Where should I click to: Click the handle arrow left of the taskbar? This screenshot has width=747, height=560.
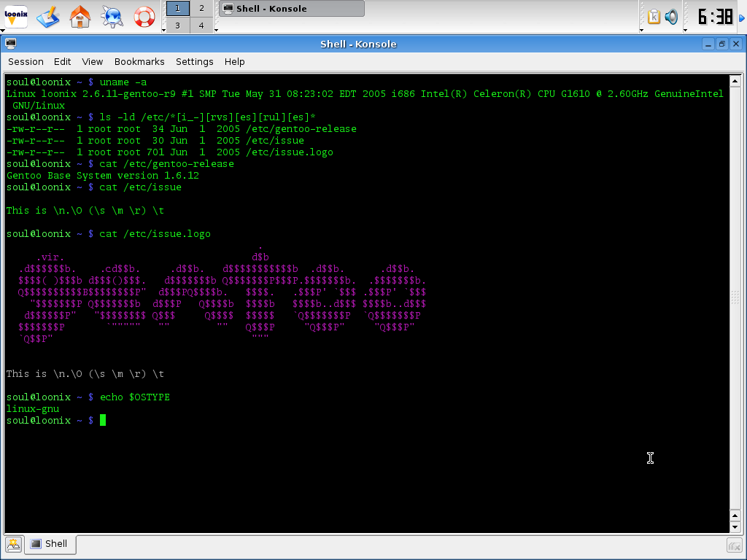[x=216, y=30]
